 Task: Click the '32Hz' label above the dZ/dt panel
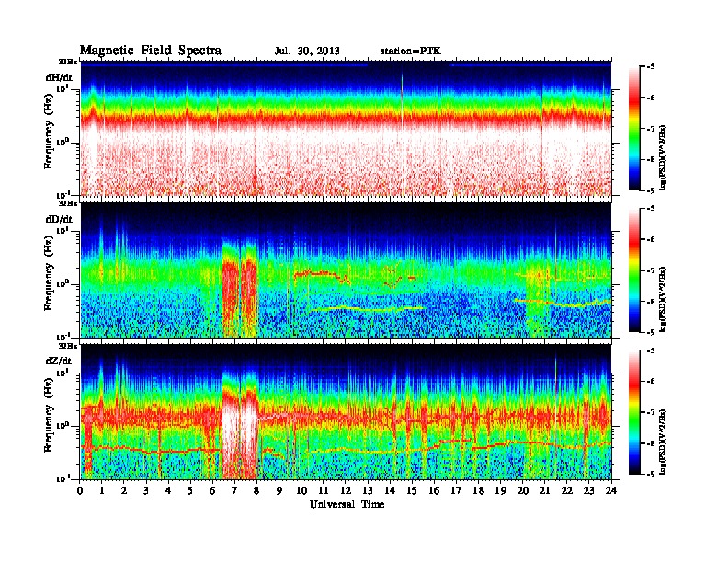point(68,346)
